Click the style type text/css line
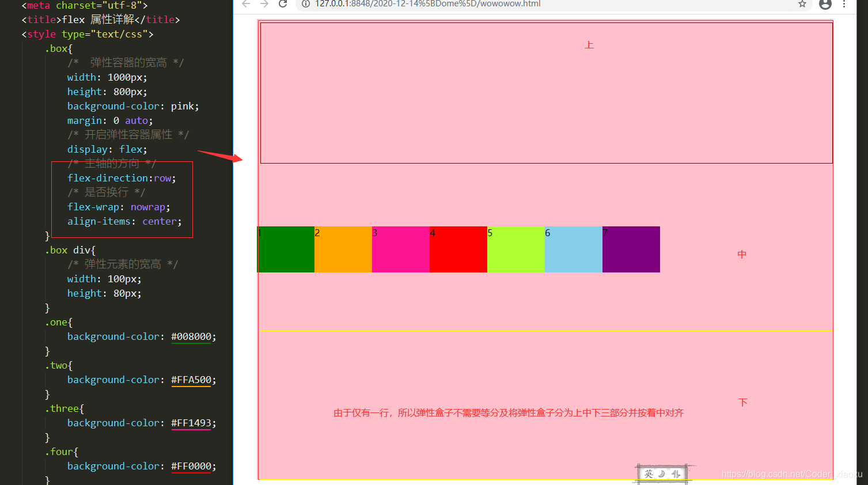The width and height of the screenshot is (868, 485). 88,34
